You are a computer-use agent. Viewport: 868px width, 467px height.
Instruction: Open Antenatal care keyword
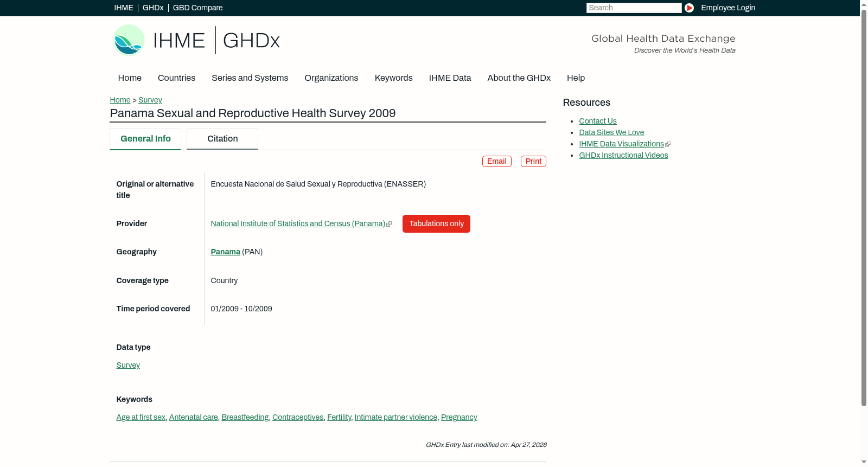pyautogui.click(x=194, y=417)
